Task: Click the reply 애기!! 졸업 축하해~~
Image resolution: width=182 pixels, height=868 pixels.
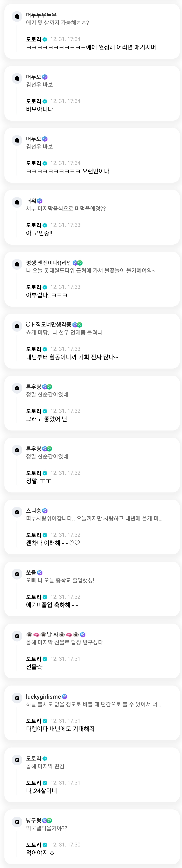Action: click(53, 605)
